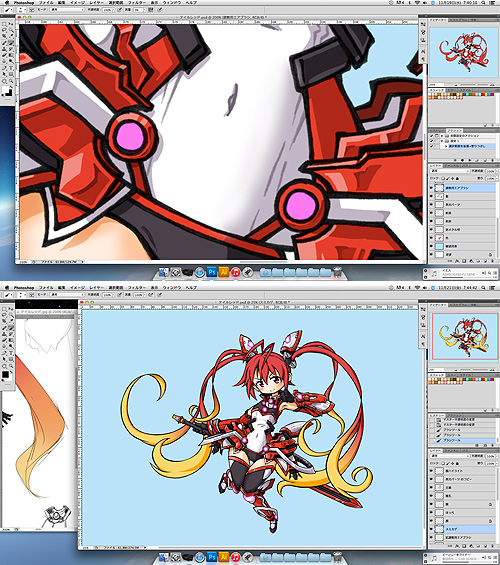Expand the first action set in Actions panel
Screen dimensions: 500x565
tap(442, 135)
